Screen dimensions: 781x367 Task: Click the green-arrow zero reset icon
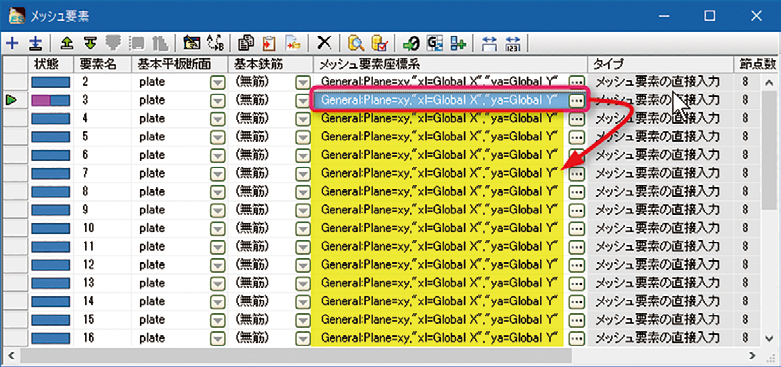tap(411, 43)
